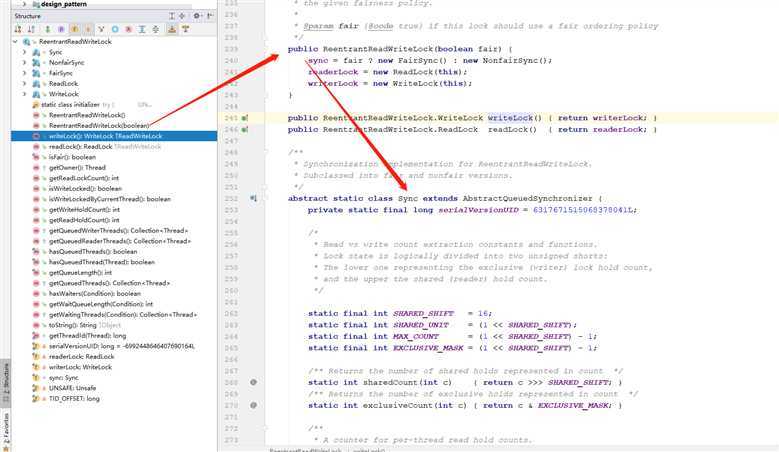Toggle Show Properties purple P button

61,29
